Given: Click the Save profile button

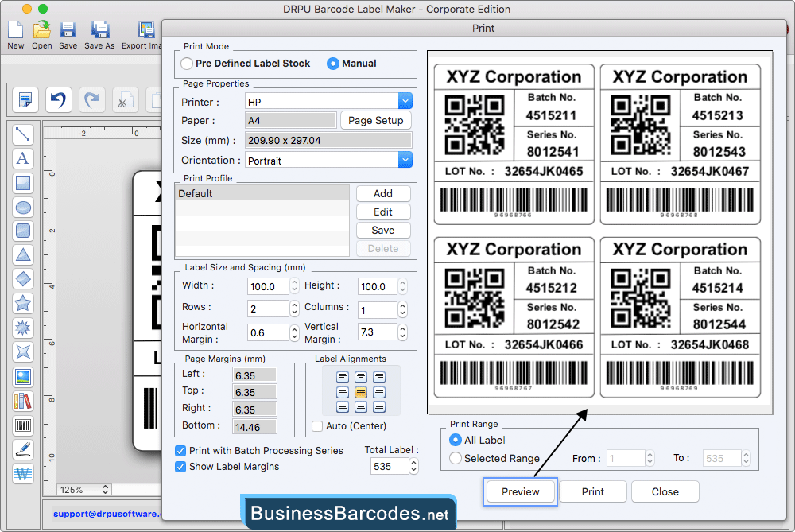Looking at the screenshot, I should [383, 230].
